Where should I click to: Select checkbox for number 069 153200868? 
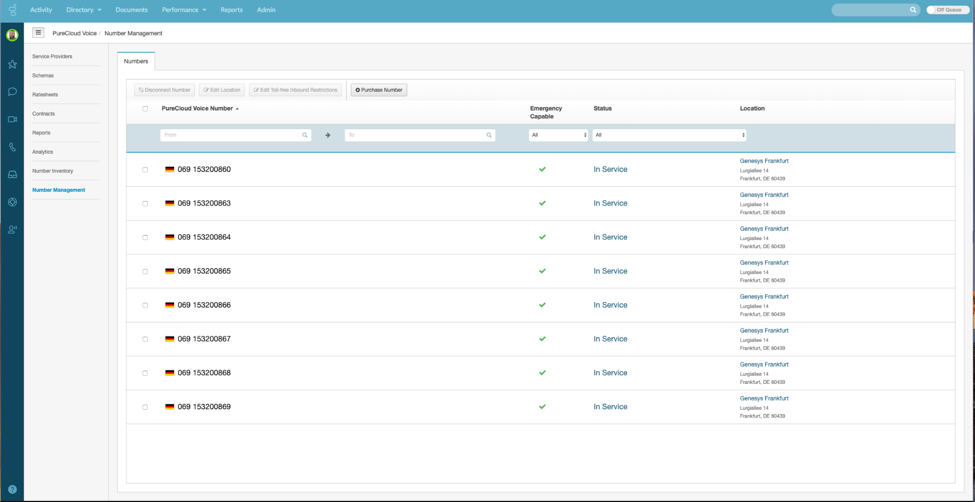145,373
